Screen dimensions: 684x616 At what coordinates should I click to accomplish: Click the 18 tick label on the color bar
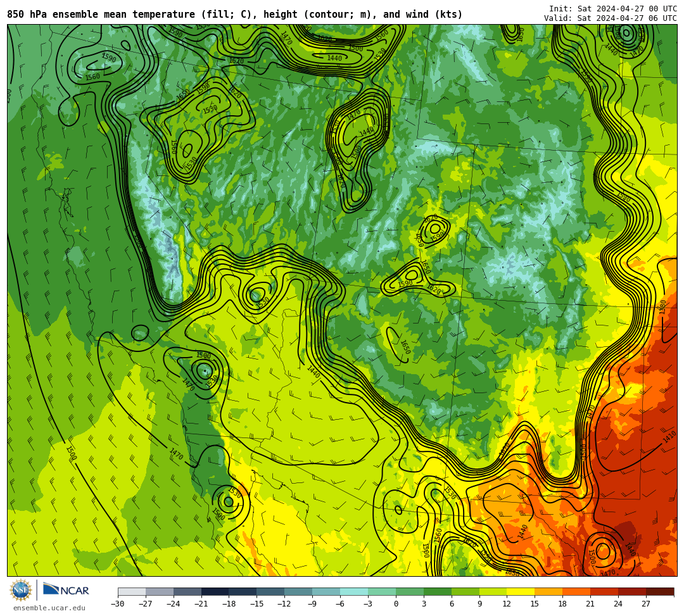click(562, 604)
